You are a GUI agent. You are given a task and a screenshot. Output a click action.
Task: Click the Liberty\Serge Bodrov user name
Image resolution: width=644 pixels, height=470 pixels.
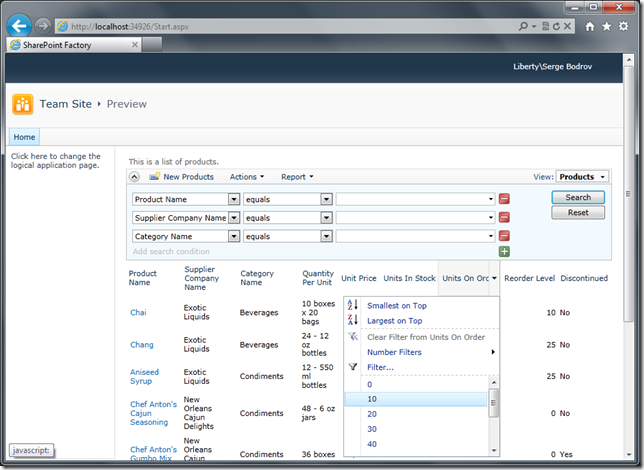[x=552, y=67]
